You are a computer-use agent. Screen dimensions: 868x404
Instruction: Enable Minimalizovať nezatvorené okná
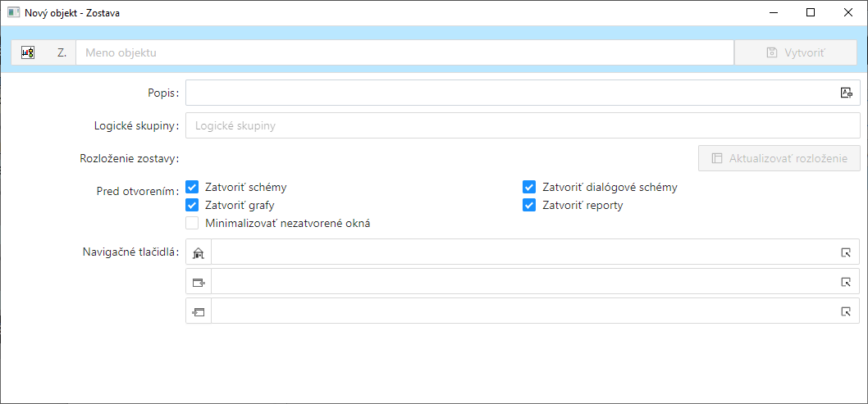tap(192, 223)
